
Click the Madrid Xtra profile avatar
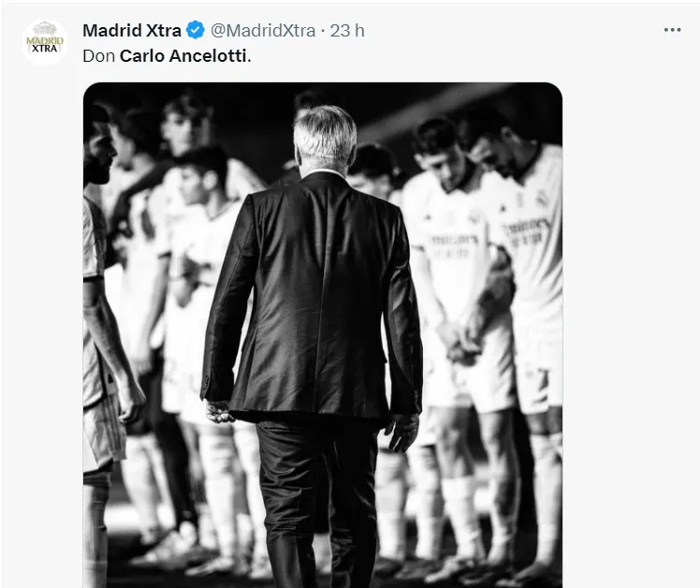click(x=44, y=42)
